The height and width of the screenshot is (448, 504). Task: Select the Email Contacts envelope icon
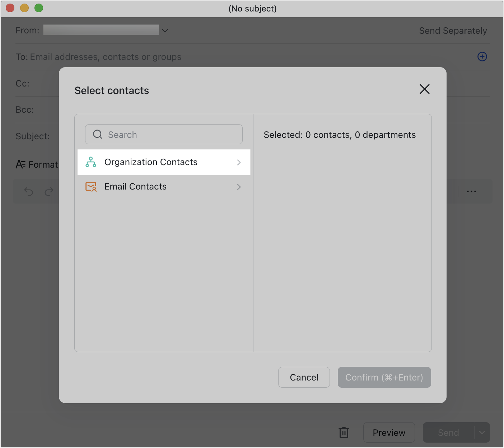[x=91, y=187]
